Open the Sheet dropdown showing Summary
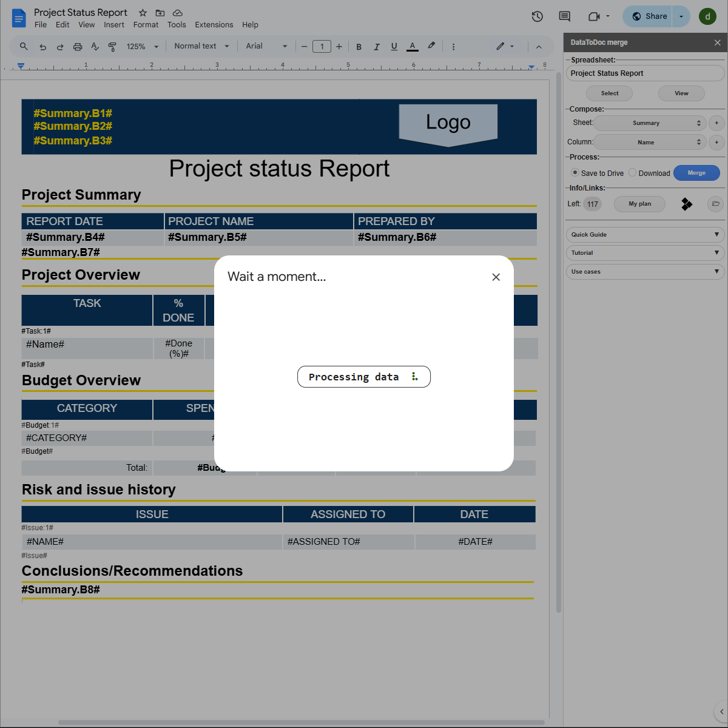This screenshot has width=728, height=728. tap(649, 123)
